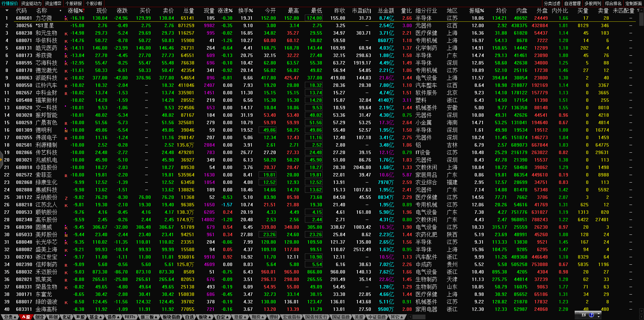The width and height of the screenshot is (644, 320).
Task: Click the EN input language indicator
Action: point(584,315)
